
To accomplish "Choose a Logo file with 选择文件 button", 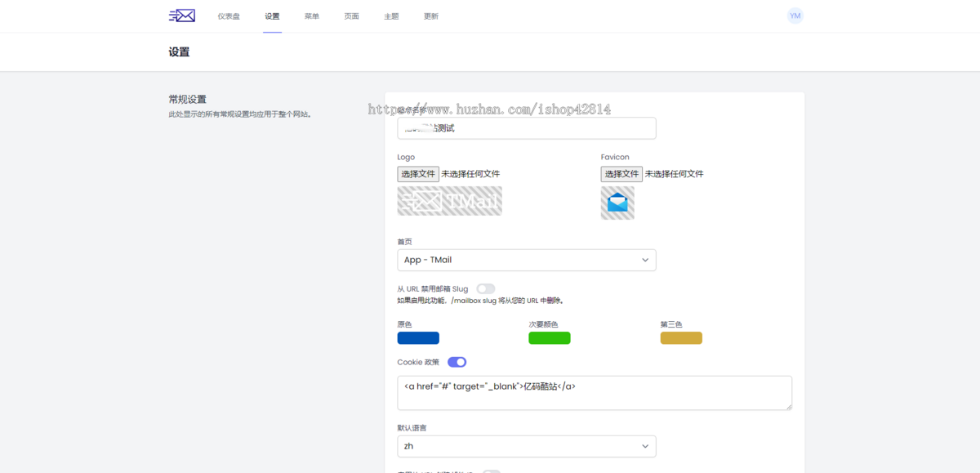I will tap(418, 174).
